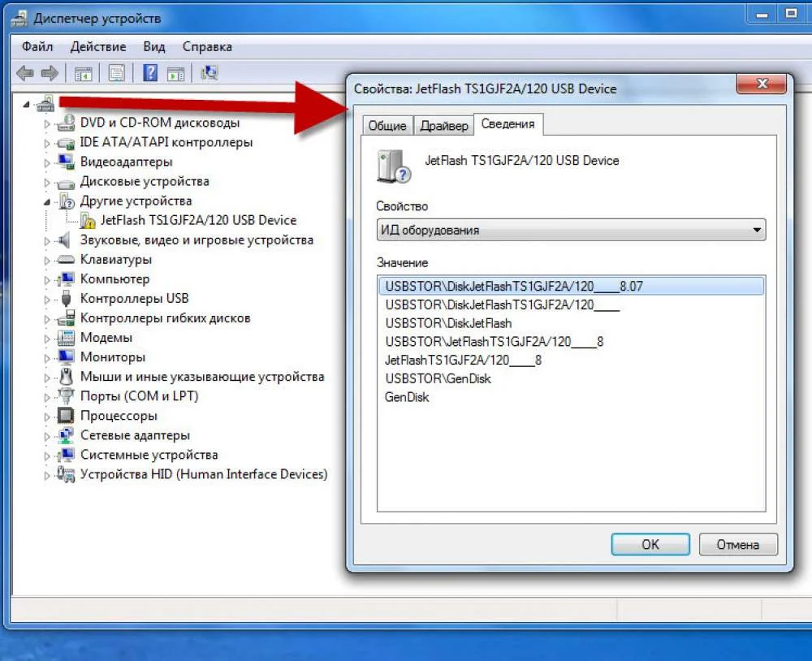Open the ИД оборудования property dropdown
812x661 pixels.
[571, 230]
